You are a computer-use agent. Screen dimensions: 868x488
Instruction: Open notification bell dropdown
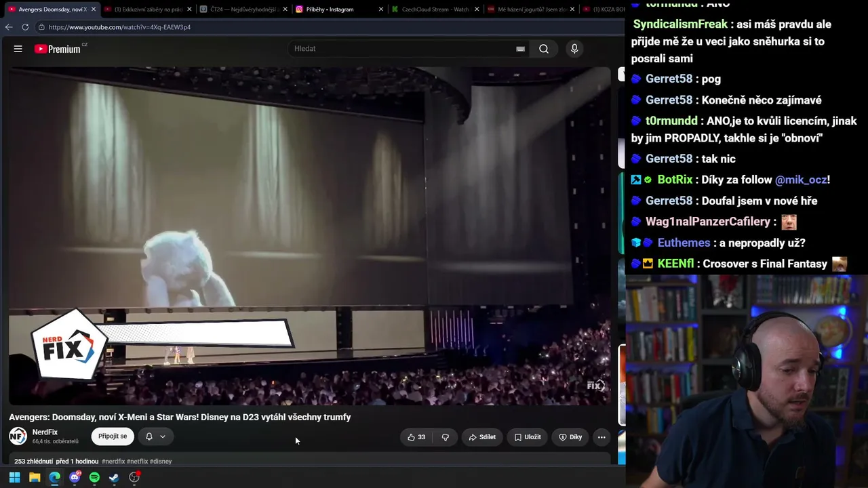click(155, 436)
